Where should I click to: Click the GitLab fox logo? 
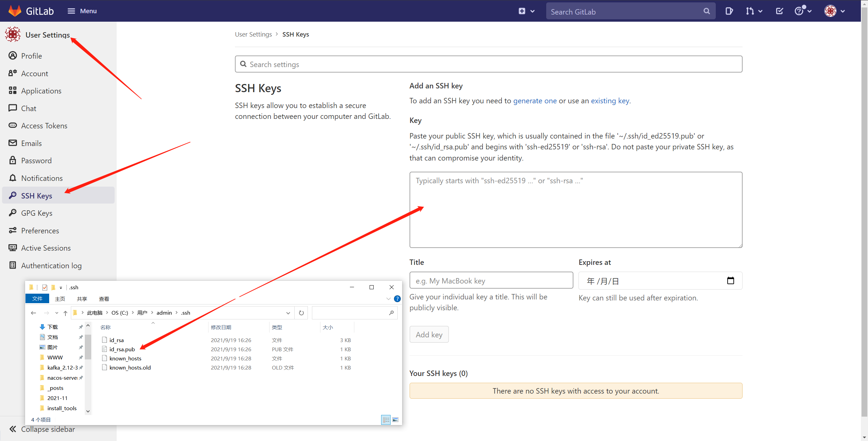pos(15,11)
